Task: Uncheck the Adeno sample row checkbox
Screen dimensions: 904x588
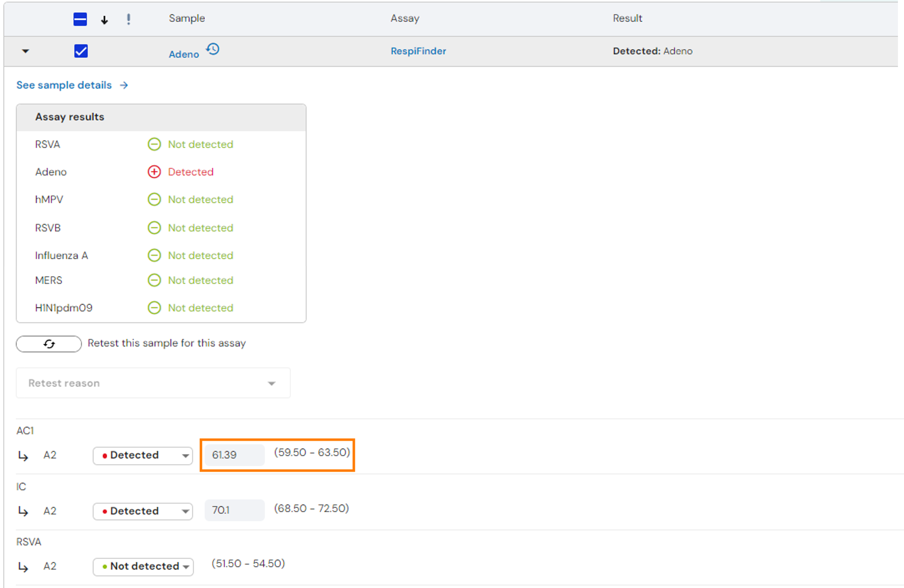Action: pos(81,51)
